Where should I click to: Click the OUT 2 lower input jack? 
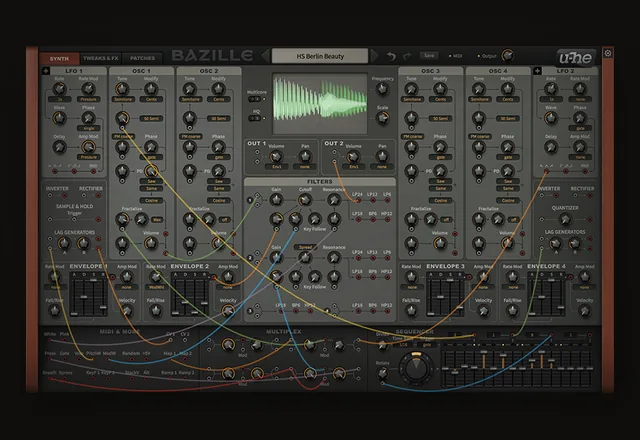pyautogui.click(x=335, y=161)
